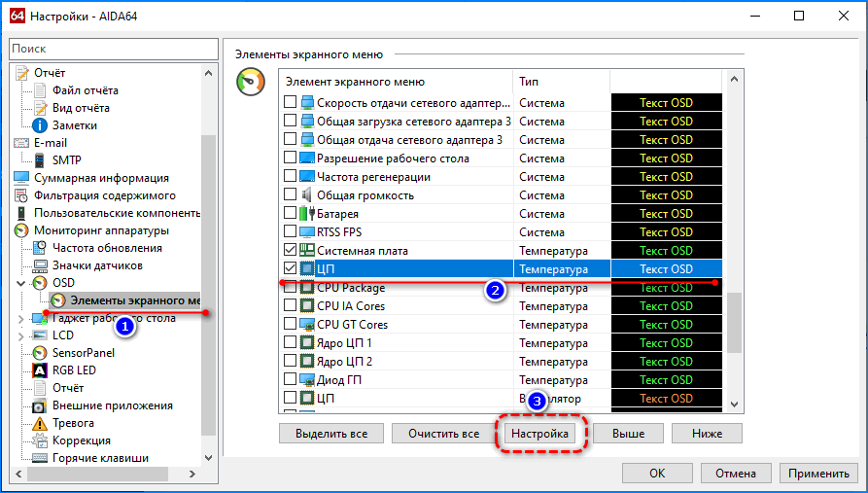Click the Поиск search field
This screenshot has width=868, height=493.
(x=114, y=49)
